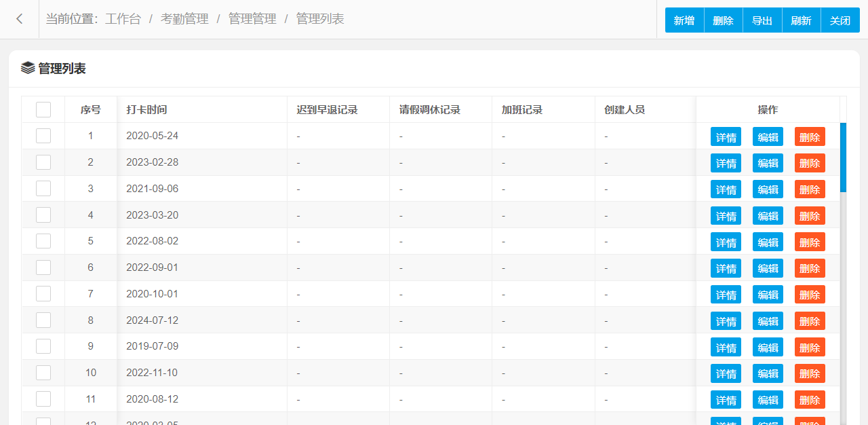Click the back arrow icon

pos(20,19)
